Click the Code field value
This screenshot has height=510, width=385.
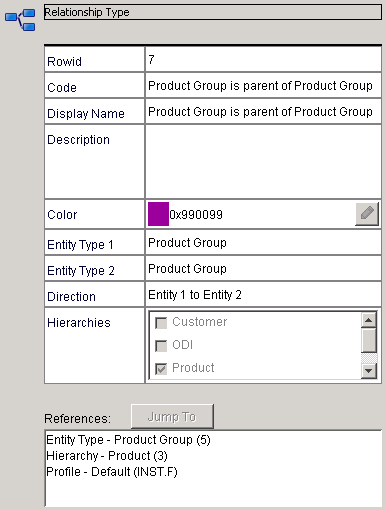[263, 86]
